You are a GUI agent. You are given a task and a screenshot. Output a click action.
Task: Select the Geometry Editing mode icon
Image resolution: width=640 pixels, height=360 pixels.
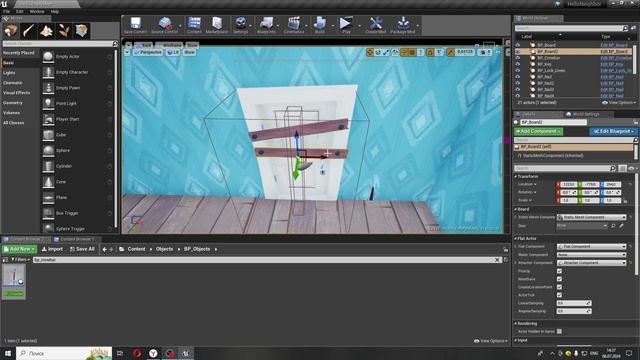click(81, 31)
